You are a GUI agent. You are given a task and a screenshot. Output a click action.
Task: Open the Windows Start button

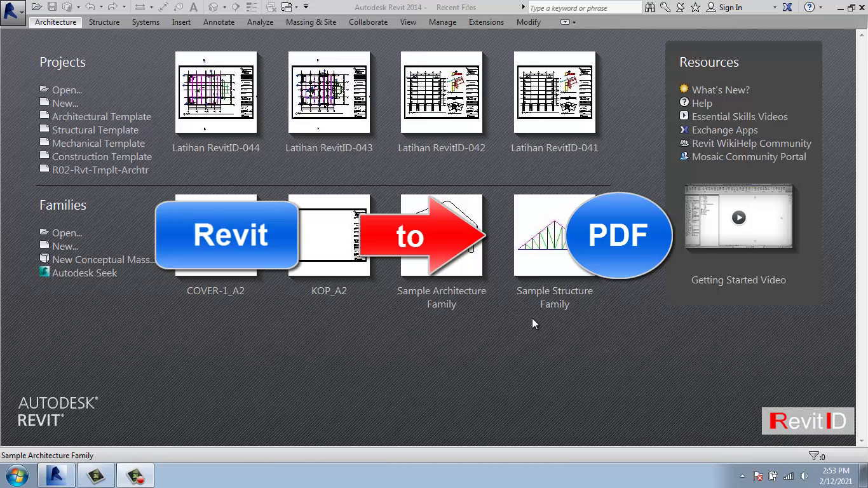coord(17,475)
